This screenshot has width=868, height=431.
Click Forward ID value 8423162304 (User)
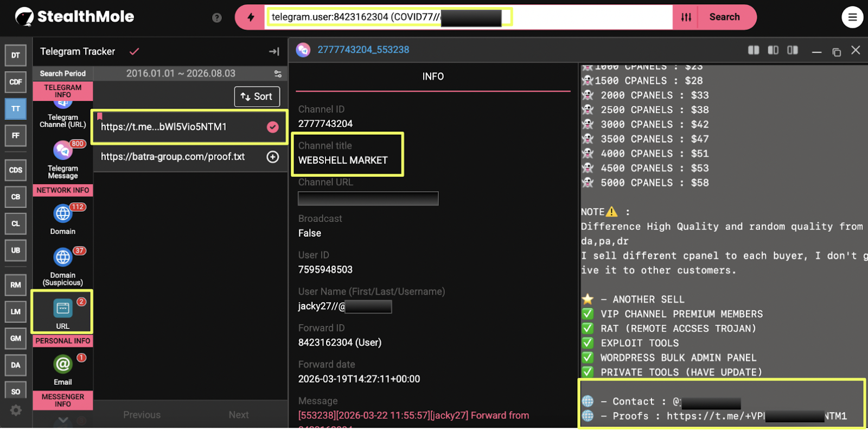(340, 343)
